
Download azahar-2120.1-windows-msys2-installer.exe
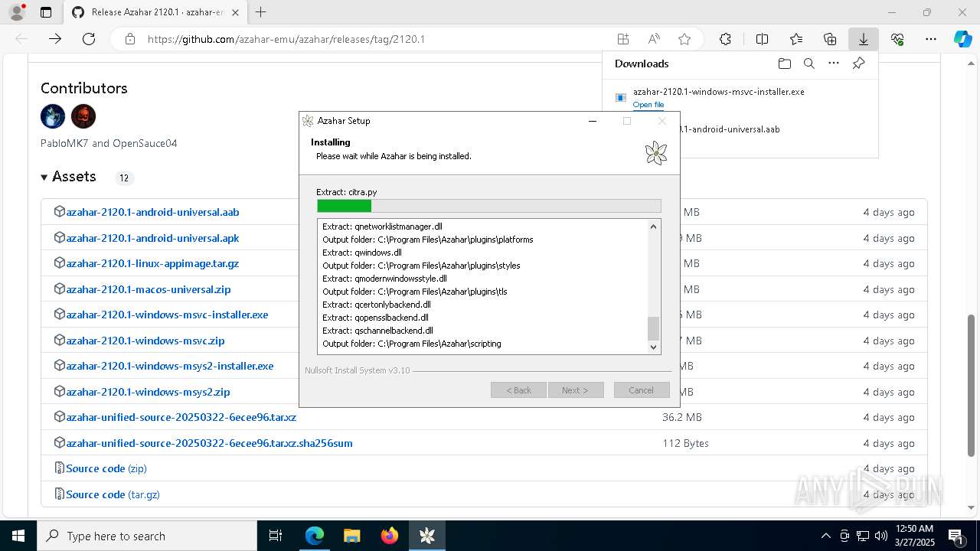(170, 366)
